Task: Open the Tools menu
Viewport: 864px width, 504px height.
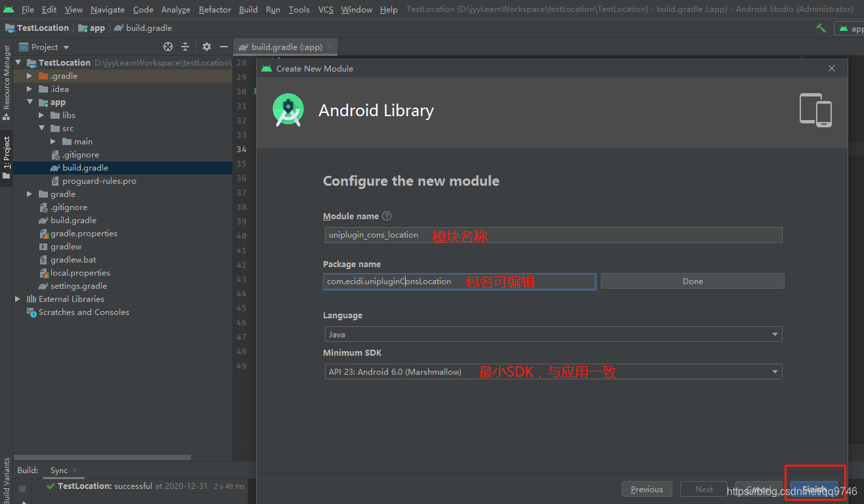Action: [x=299, y=9]
